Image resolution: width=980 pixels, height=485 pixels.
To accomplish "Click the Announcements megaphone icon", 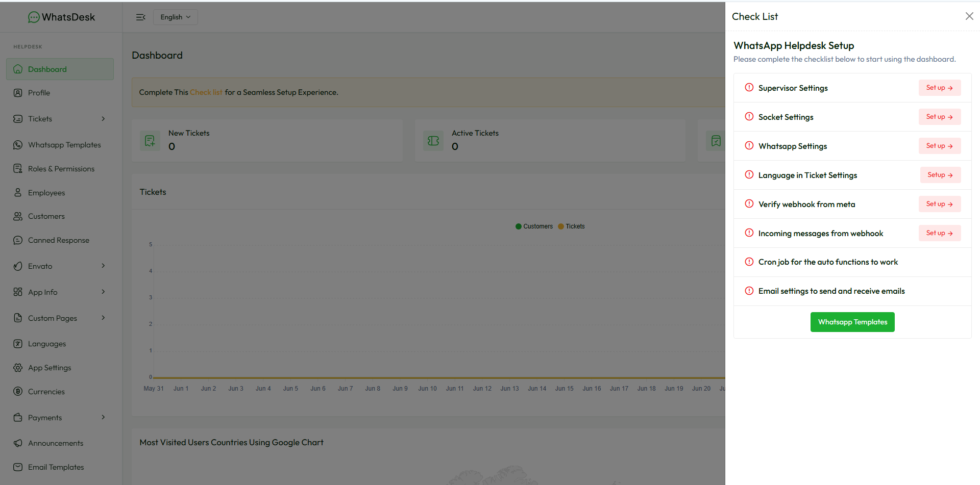I will click(18, 443).
